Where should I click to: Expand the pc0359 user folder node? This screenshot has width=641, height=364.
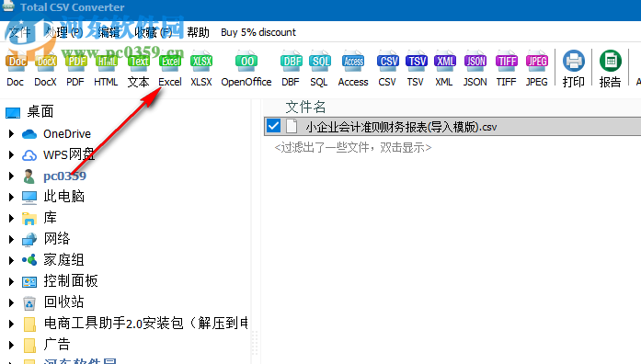11,176
